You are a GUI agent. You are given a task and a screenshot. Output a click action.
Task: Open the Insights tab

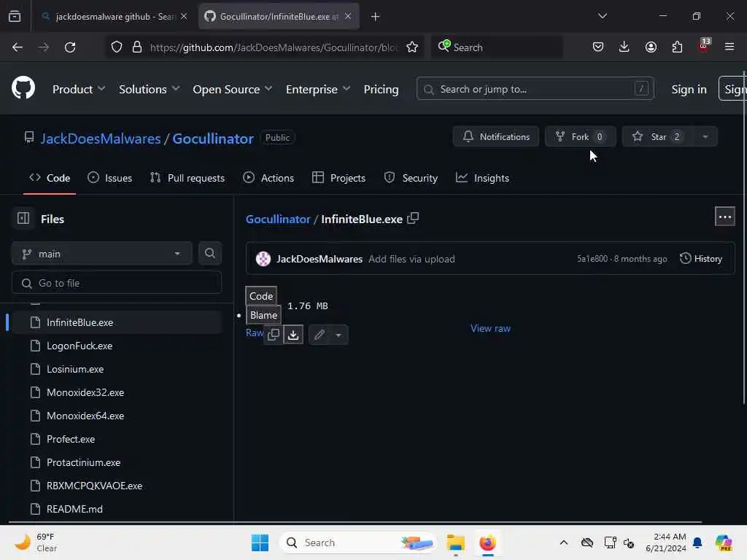[482, 178]
